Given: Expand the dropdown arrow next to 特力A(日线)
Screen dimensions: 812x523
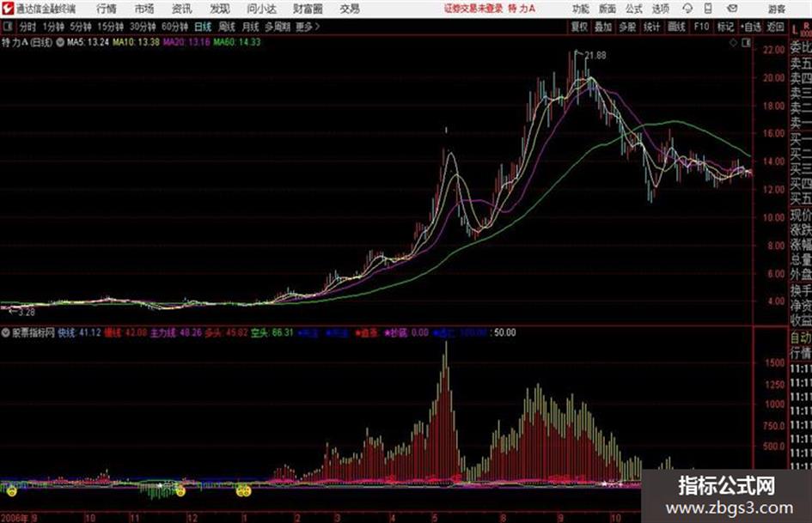Looking at the screenshot, I should click(x=60, y=42).
